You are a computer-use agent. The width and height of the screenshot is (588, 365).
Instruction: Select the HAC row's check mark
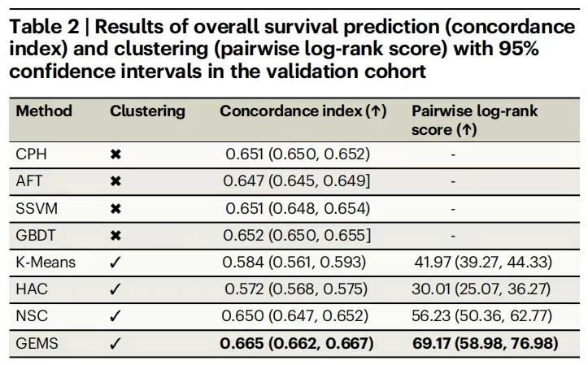tap(115, 289)
